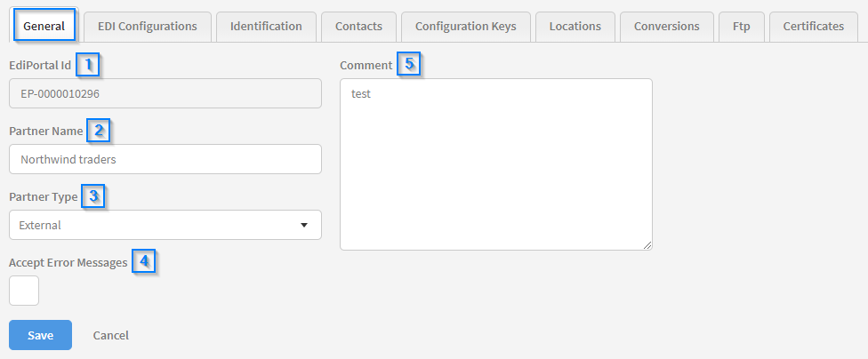This screenshot has height=359, width=868.
Task: Focus the Partner Name text field
Action: (165, 159)
